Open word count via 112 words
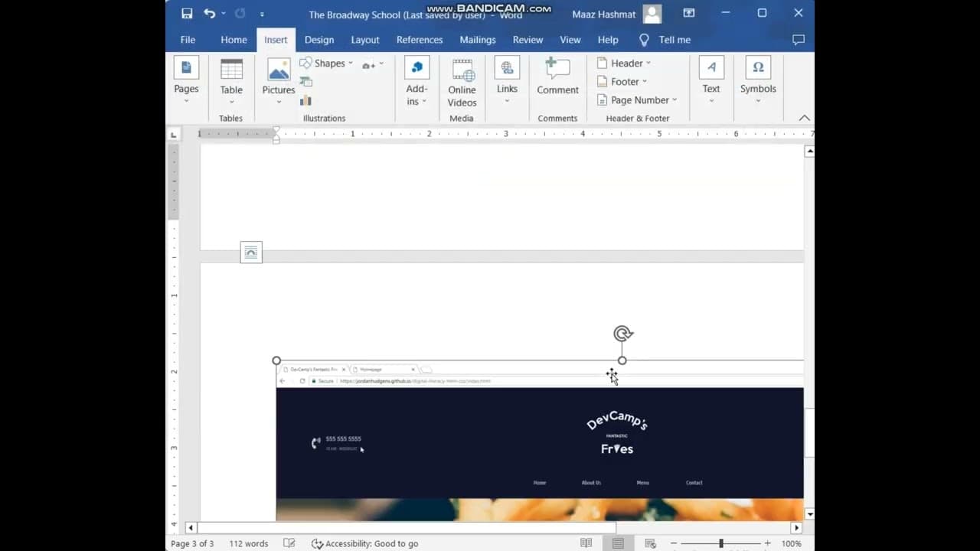Viewport: 980px width, 551px height. point(249,543)
